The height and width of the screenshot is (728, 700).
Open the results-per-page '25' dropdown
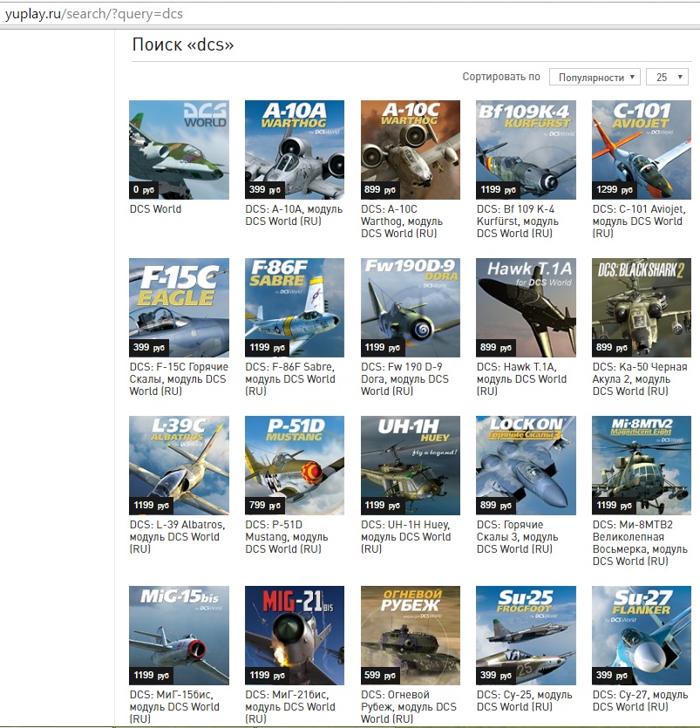[667, 77]
